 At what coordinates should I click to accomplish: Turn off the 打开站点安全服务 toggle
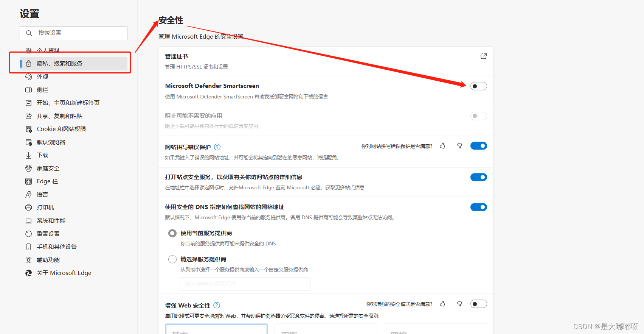pos(478,177)
